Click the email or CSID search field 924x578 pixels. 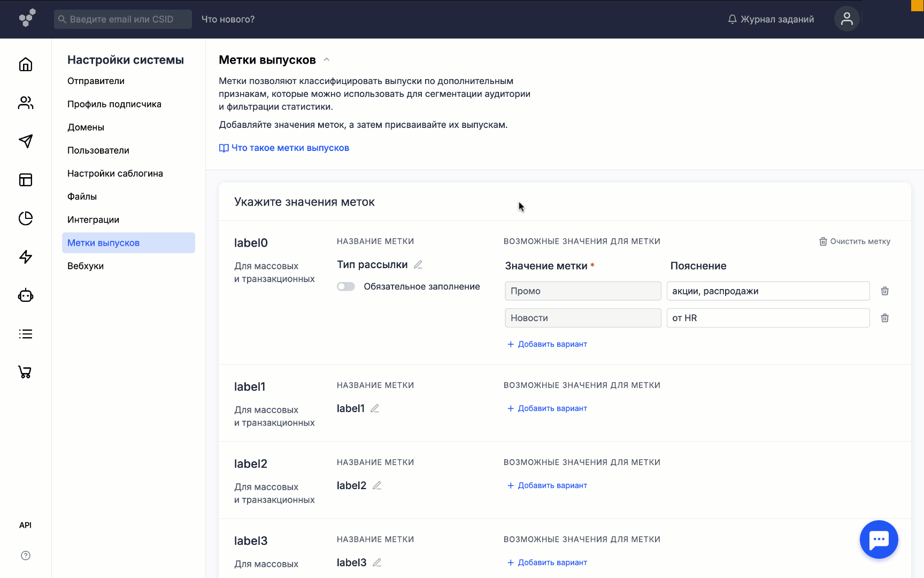coord(123,19)
